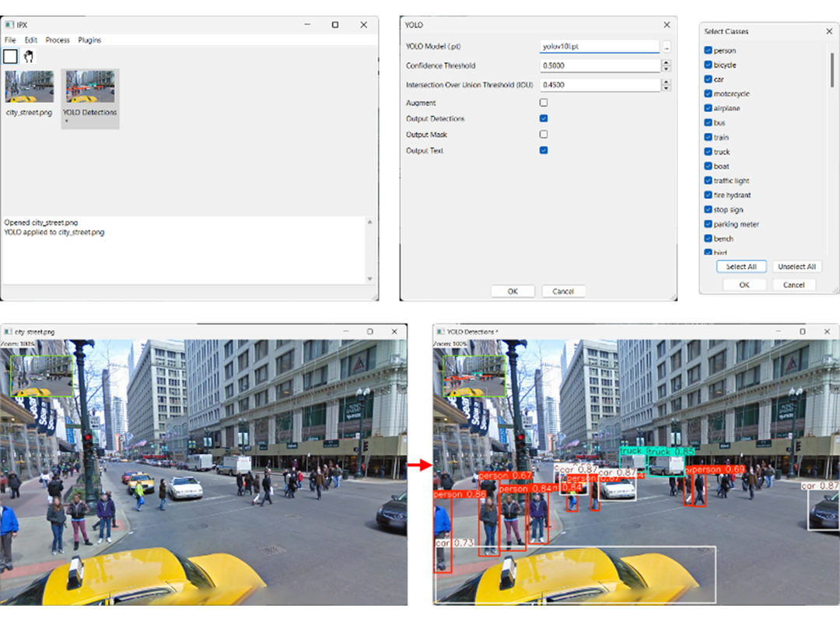This screenshot has width=840, height=622.
Task: Click Select All in the classes dialog
Action: (740, 266)
